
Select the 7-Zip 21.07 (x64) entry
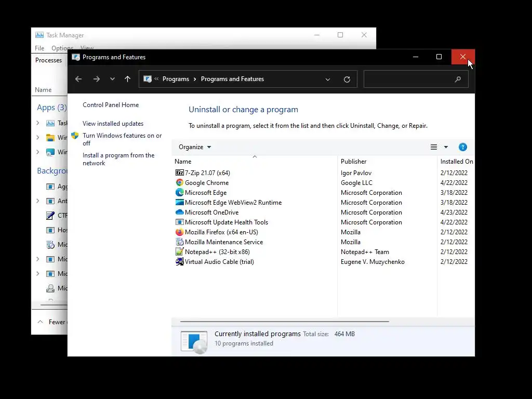coord(207,172)
